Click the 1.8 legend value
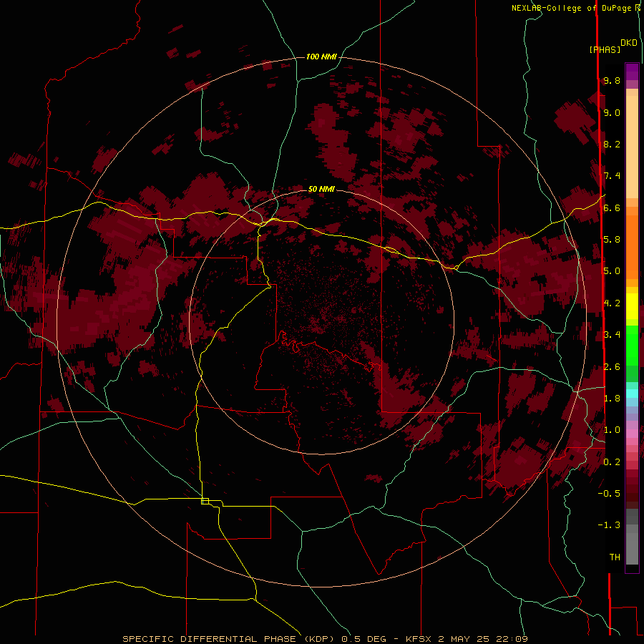 point(612,398)
